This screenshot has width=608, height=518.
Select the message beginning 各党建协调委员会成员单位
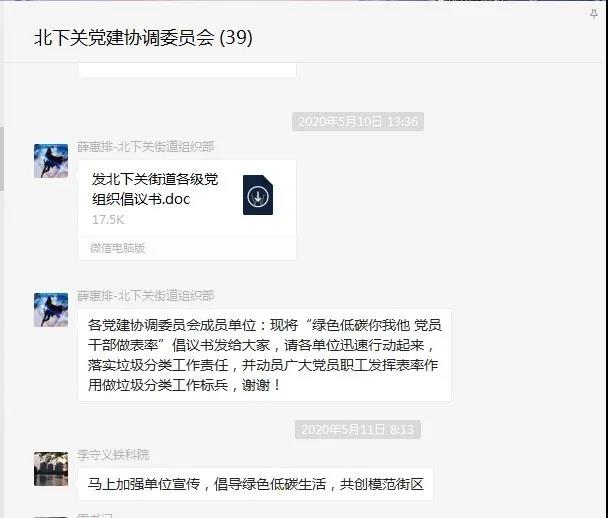[264, 355]
